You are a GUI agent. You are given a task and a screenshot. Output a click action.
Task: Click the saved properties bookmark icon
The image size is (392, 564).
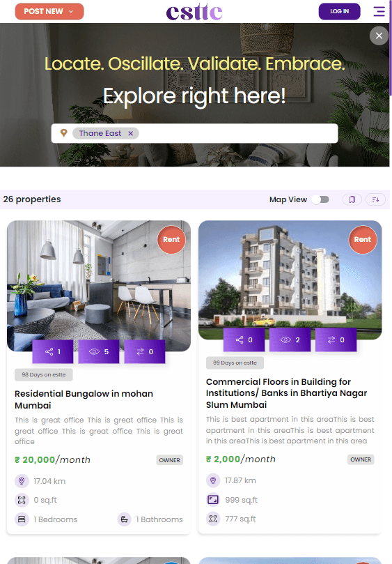pos(352,199)
